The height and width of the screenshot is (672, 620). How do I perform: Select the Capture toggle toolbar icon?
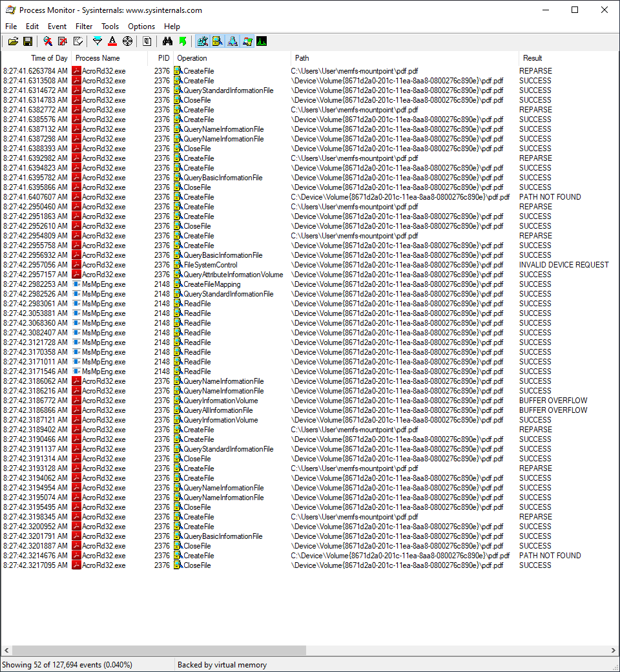[46, 41]
